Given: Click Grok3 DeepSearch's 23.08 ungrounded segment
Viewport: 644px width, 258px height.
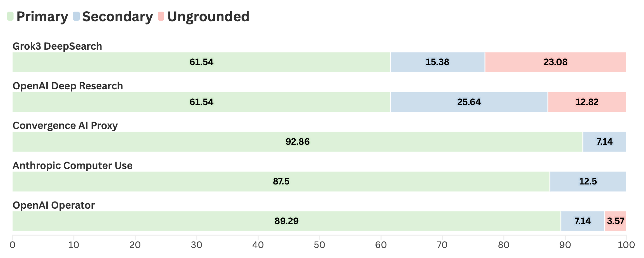Looking at the screenshot, I should (555, 62).
